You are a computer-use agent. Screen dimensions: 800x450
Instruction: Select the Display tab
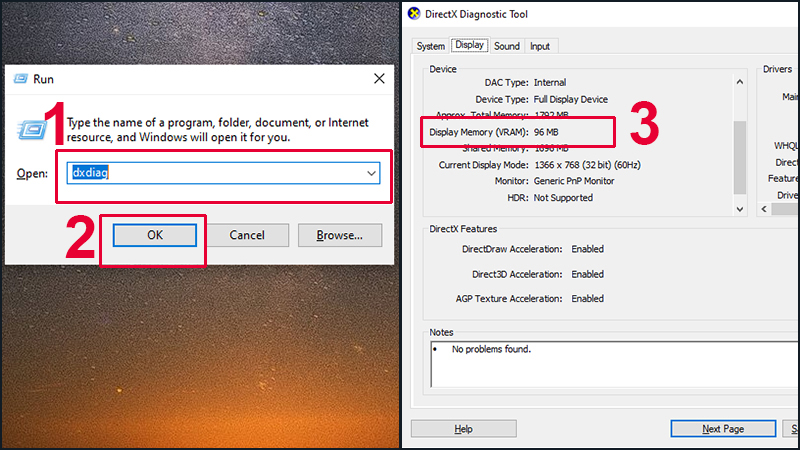point(469,45)
